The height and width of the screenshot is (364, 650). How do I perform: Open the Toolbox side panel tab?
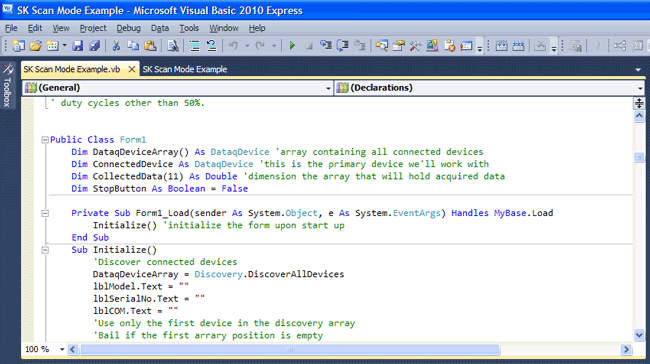pyautogui.click(x=7, y=85)
